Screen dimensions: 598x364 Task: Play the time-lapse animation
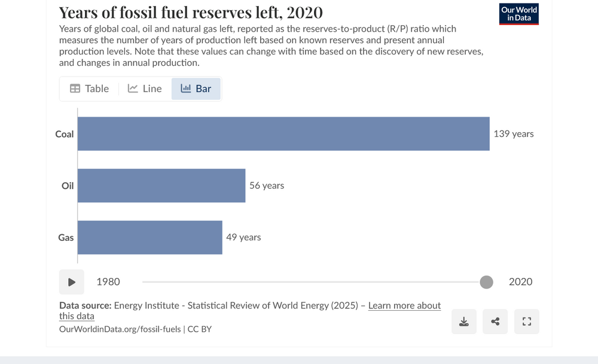(x=72, y=282)
